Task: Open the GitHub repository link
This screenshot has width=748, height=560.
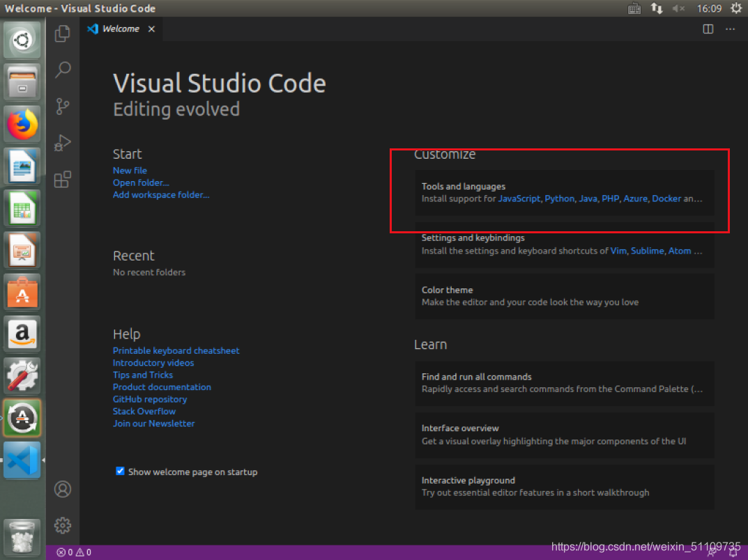Action: [x=150, y=399]
